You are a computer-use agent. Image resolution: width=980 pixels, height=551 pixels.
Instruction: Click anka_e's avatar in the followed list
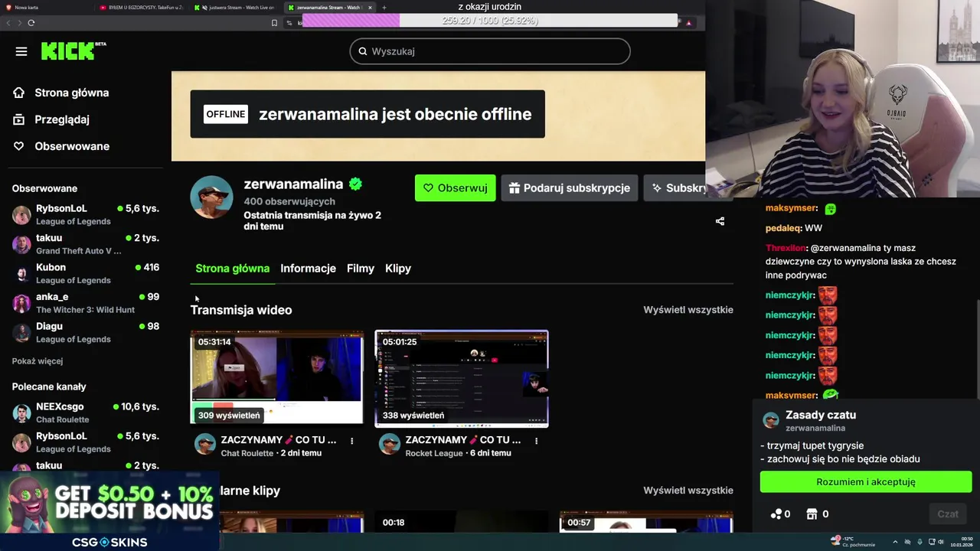pos(21,303)
